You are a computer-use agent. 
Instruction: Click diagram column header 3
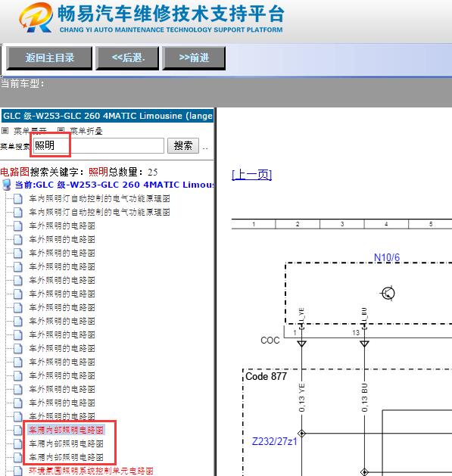342,224
